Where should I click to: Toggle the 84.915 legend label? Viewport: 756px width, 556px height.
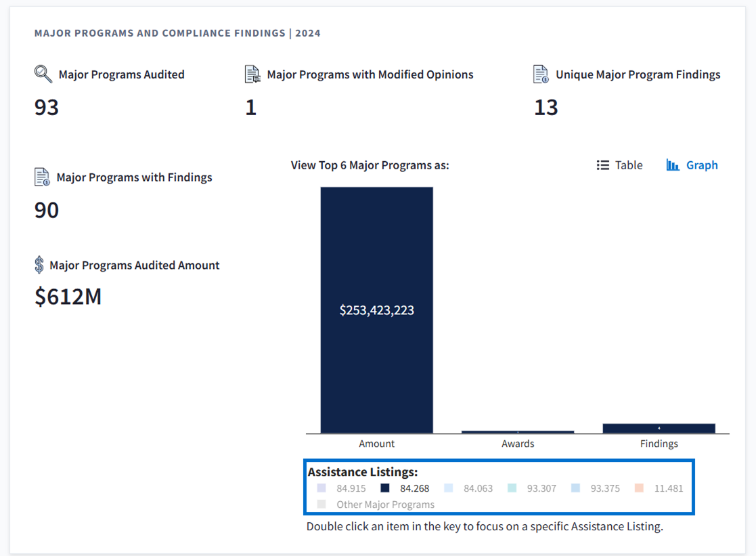pos(351,488)
